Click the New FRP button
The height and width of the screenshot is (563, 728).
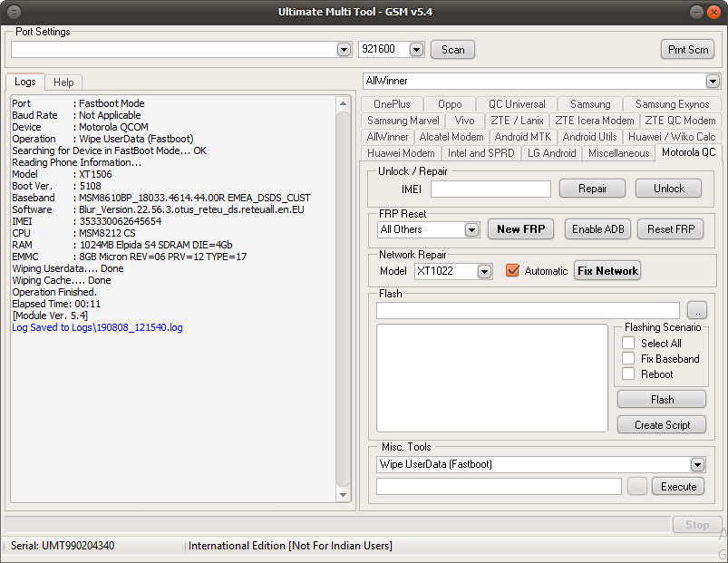520,229
